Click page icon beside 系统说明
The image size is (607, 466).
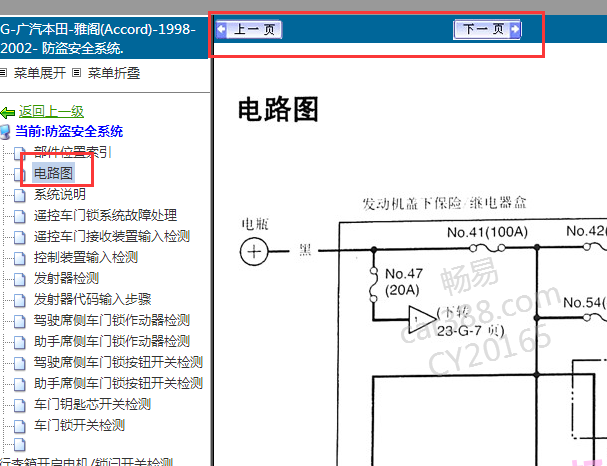tap(20, 195)
